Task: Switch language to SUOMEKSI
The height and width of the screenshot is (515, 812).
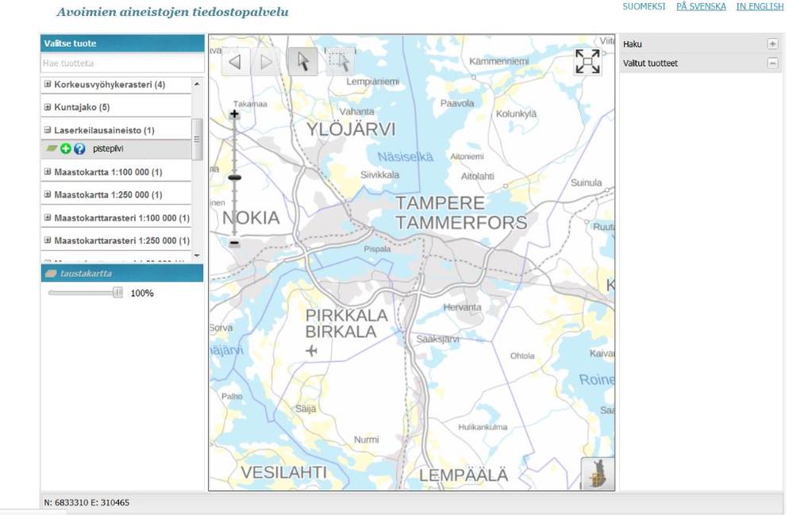Action: pyautogui.click(x=644, y=6)
